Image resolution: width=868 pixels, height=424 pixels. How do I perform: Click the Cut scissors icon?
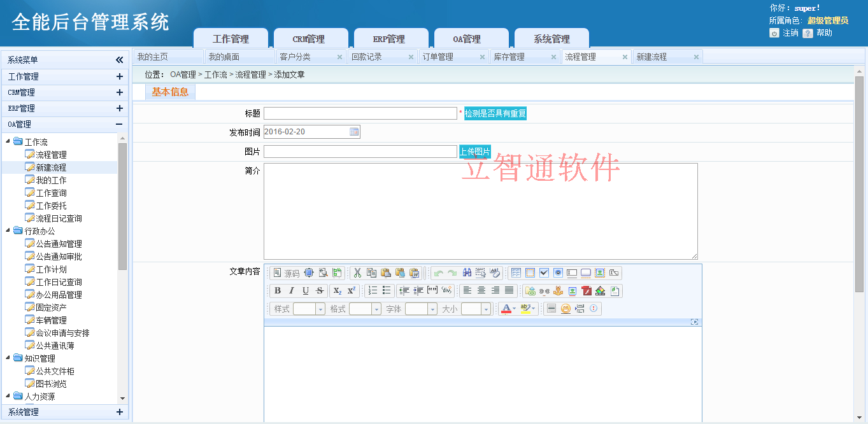click(x=357, y=273)
